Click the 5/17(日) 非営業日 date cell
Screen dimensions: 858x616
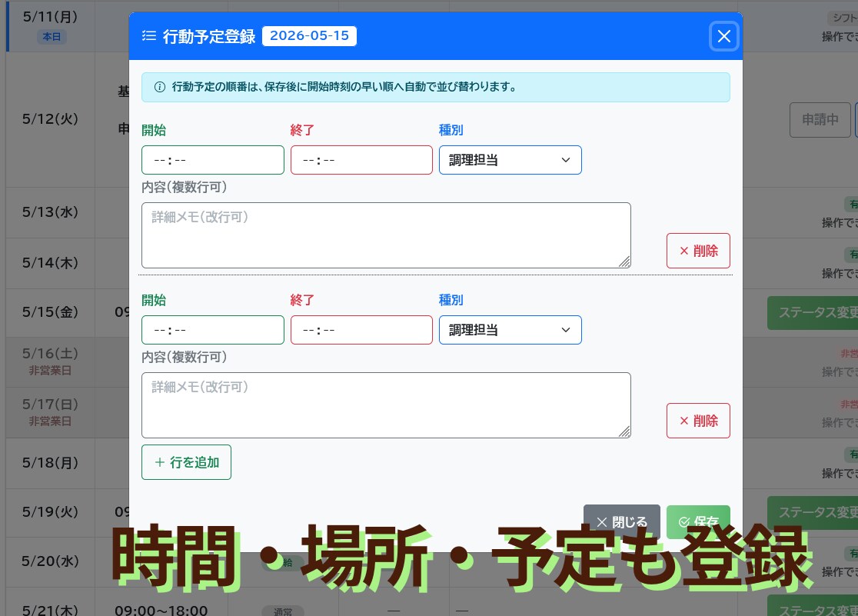[x=50, y=412]
